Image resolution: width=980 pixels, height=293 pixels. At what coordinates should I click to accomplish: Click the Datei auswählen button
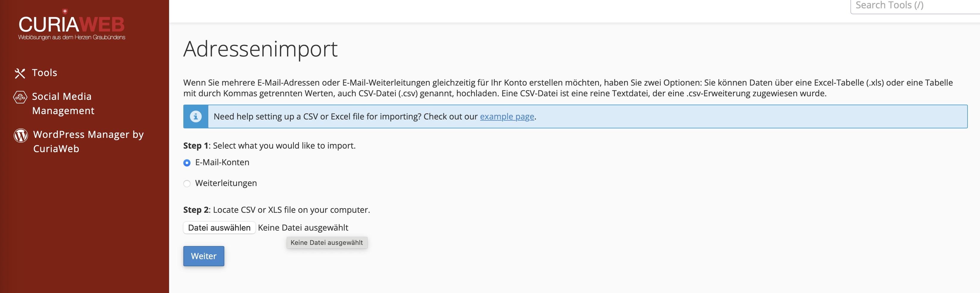(219, 228)
